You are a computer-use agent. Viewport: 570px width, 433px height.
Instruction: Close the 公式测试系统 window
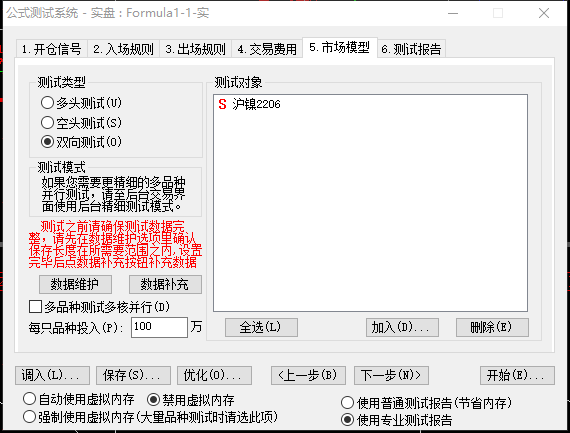tap(544, 13)
